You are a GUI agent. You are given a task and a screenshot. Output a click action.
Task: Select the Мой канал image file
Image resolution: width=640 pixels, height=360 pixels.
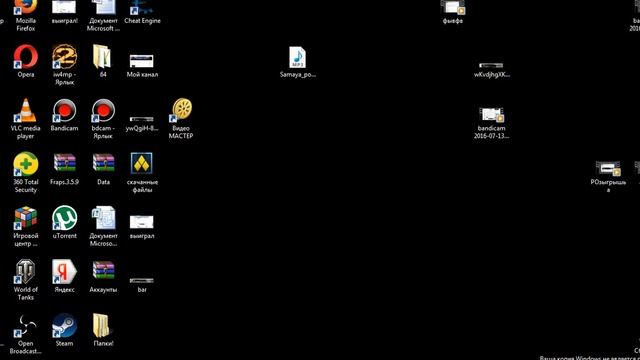coord(142,65)
